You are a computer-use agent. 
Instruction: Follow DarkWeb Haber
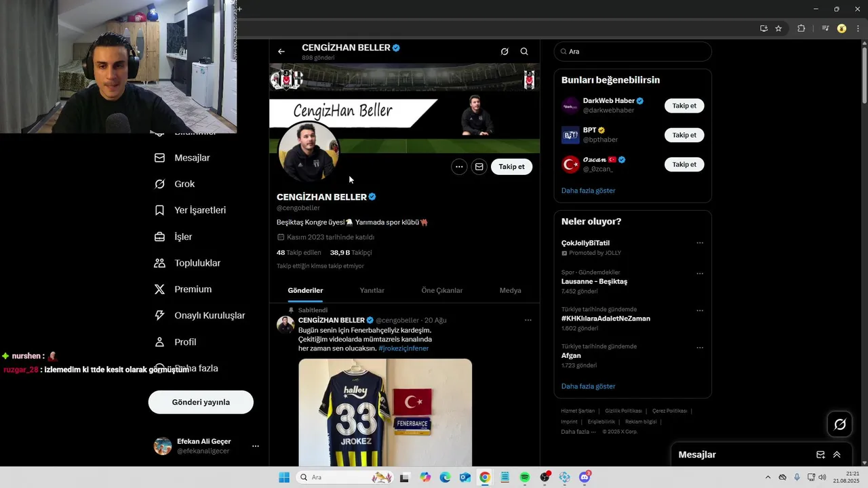684,106
